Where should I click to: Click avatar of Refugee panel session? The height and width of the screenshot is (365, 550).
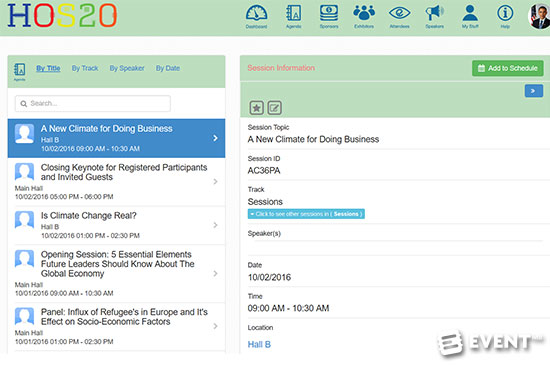tap(24, 317)
